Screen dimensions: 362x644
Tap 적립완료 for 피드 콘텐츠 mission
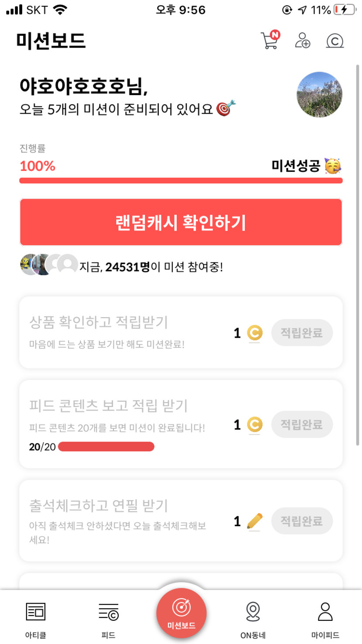pyautogui.click(x=302, y=424)
